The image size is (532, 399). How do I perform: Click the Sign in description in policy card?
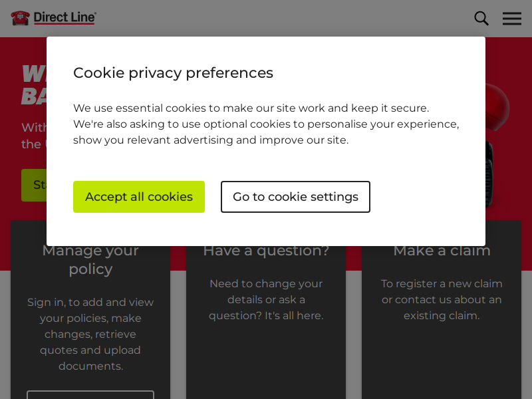[90, 334]
